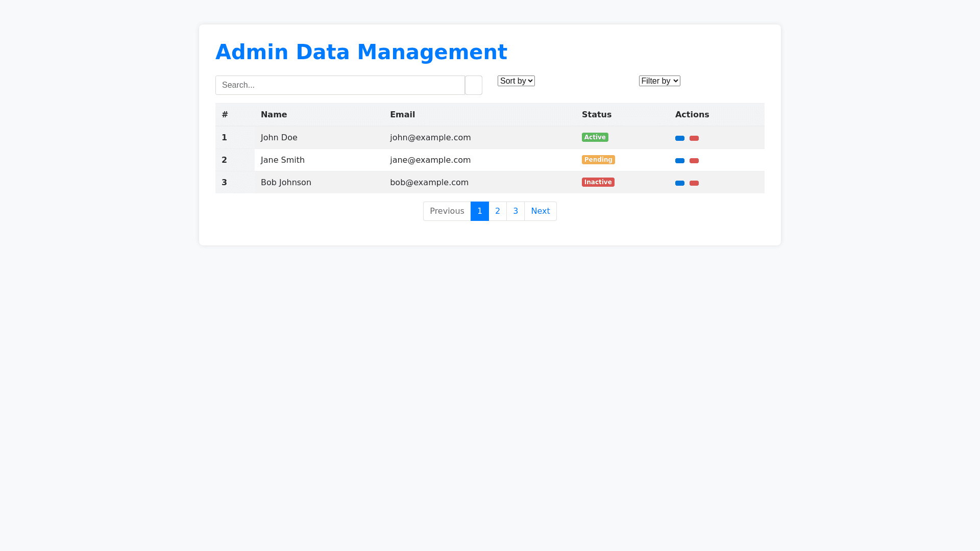
Task: Click the green Active status badge
Action: tap(595, 137)
